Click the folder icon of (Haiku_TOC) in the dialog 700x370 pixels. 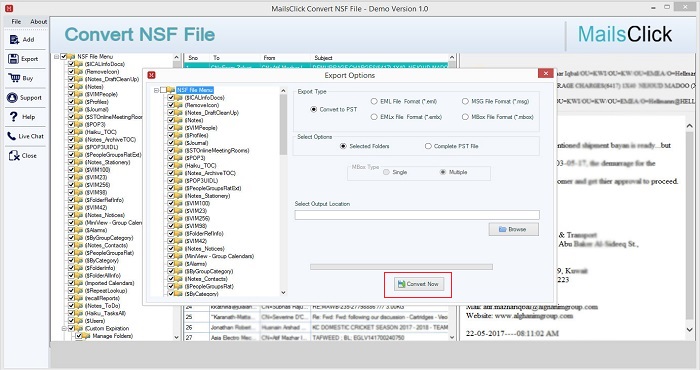tap(179, 166)
